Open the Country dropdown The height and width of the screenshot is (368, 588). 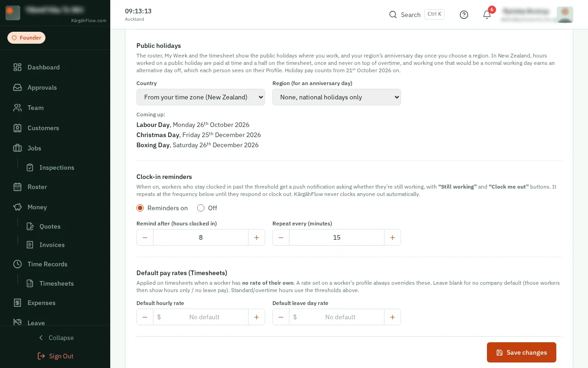[x=201, y=97]
